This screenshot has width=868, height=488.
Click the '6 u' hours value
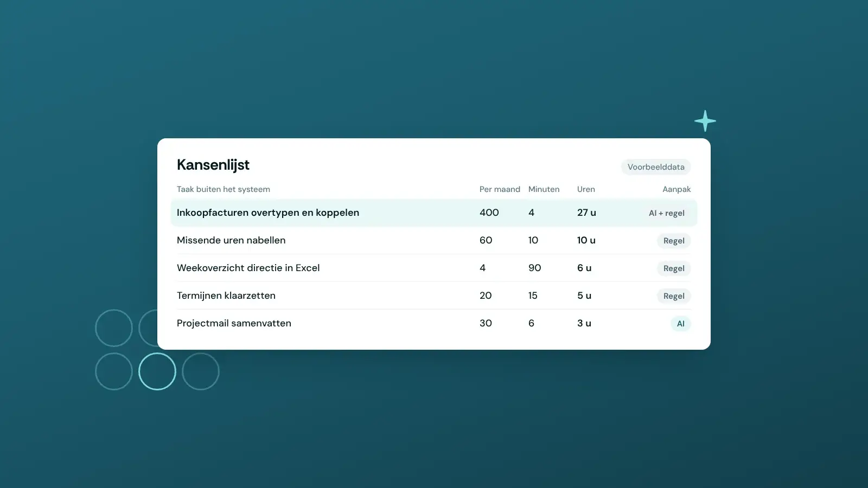[584, 268]
